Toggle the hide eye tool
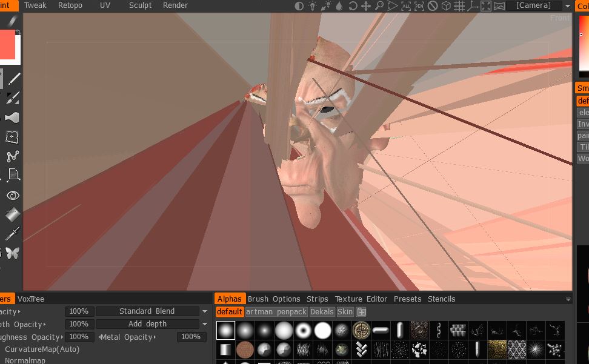 click(x=12, y=195)
